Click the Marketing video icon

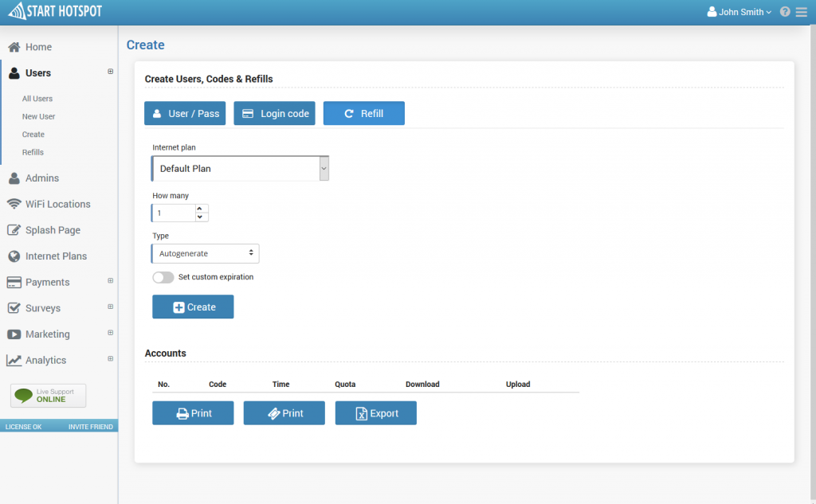click(x=14, y=334)
